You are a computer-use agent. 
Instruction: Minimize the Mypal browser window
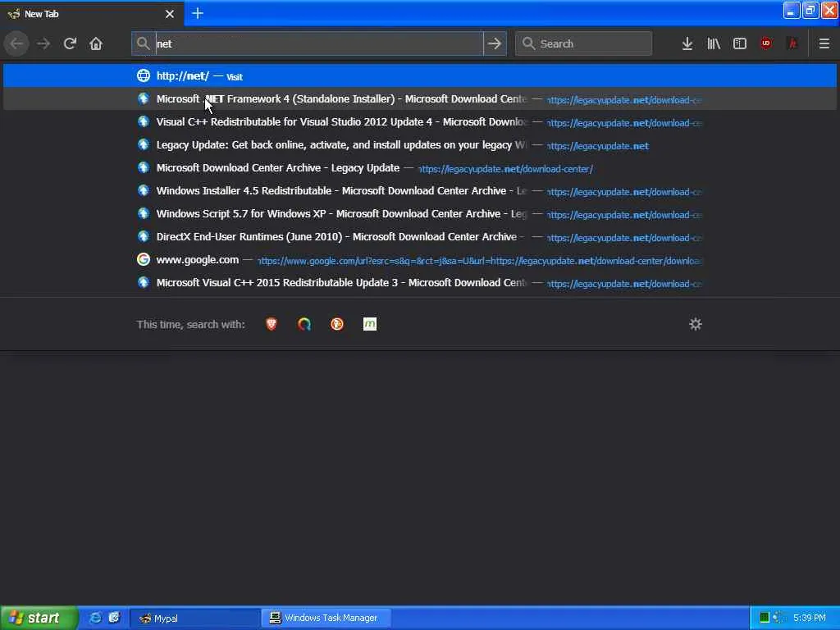(x=792, y=10)
